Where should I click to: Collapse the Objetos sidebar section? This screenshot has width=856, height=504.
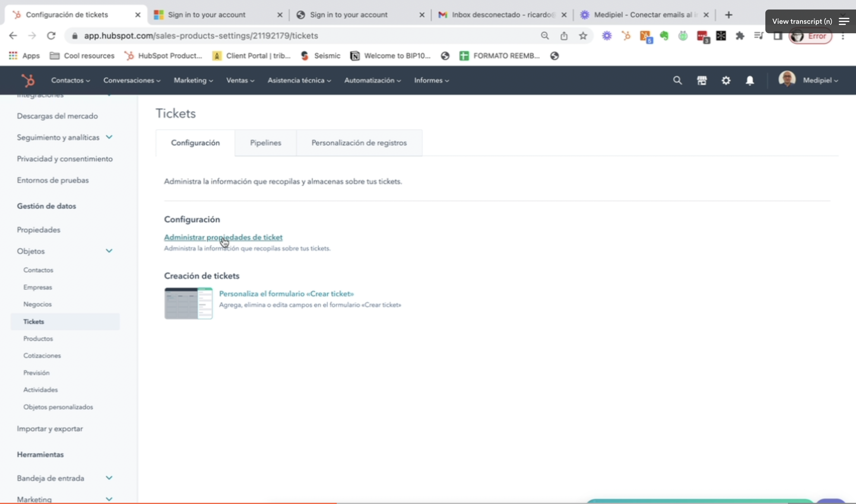pos(109,251)
